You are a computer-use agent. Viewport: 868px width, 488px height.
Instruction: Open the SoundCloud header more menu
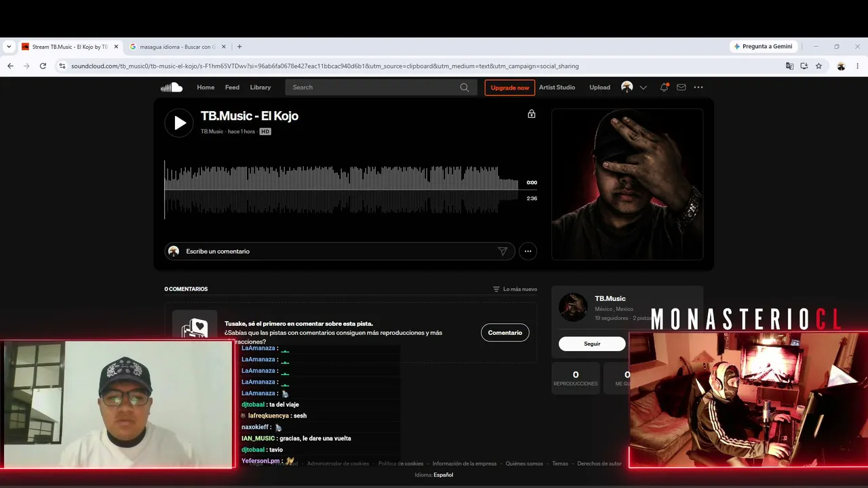click(x=698, y=87)
